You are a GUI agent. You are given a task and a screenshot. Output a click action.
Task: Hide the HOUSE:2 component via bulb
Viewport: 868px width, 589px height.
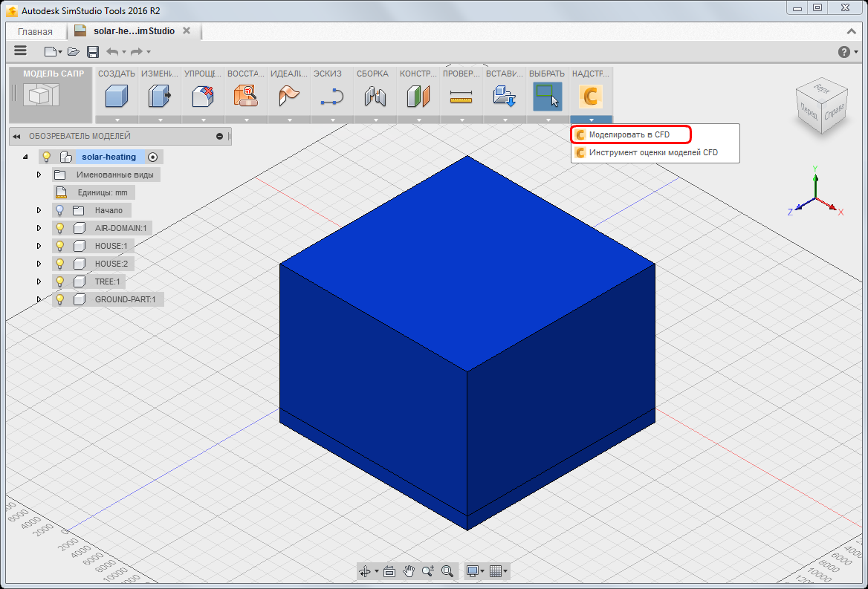tap(59, 263)
